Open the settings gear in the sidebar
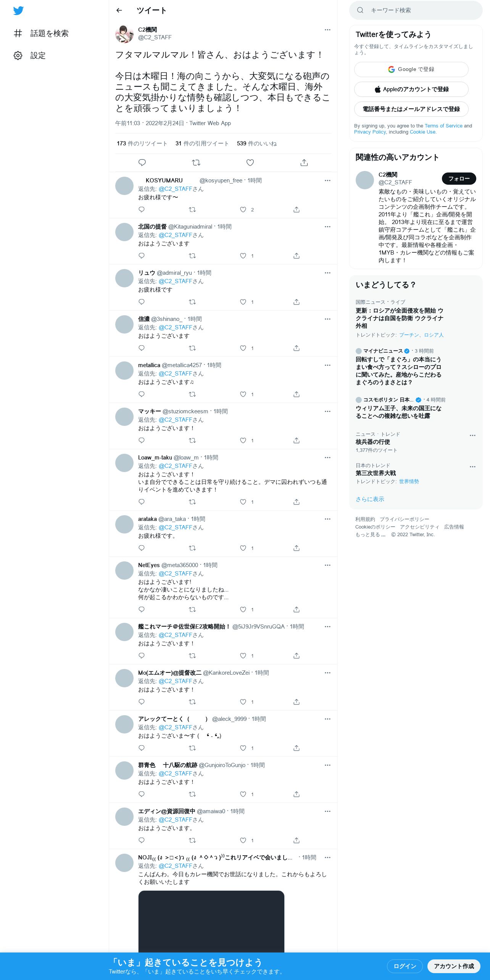Image resolution: width=490 pixels, height=980 pixels. click(x=18, y=56)
